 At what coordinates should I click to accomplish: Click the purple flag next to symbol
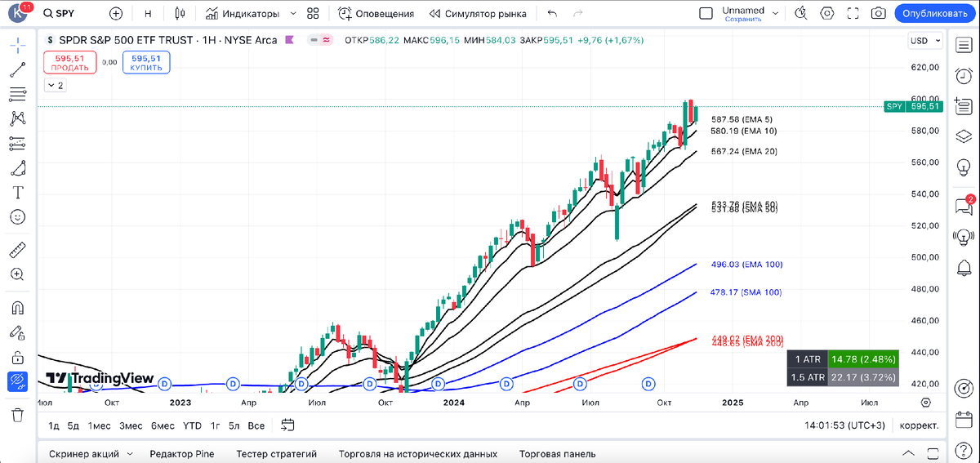pos(288,40)
